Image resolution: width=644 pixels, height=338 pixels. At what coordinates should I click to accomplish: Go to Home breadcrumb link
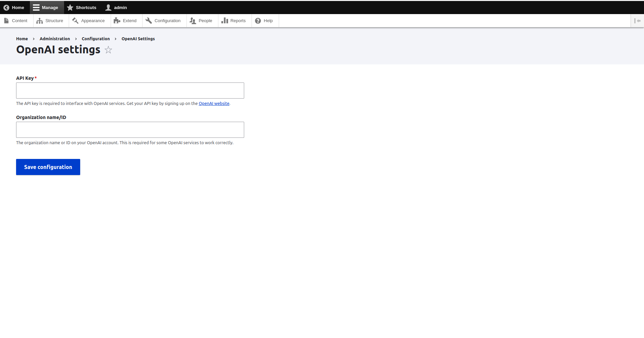(x=22, y=39)
